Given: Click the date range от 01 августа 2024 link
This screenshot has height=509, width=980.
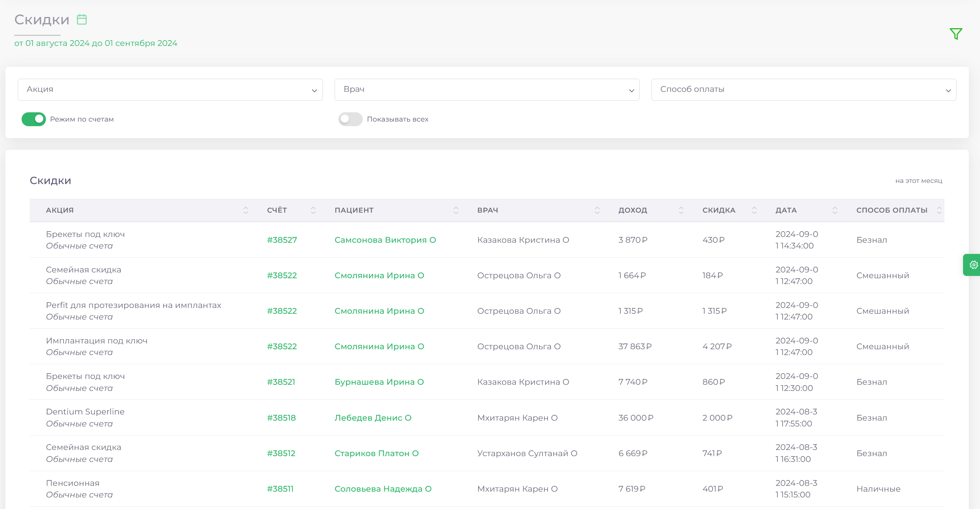Looking at the screenshot, I should 96,43.
